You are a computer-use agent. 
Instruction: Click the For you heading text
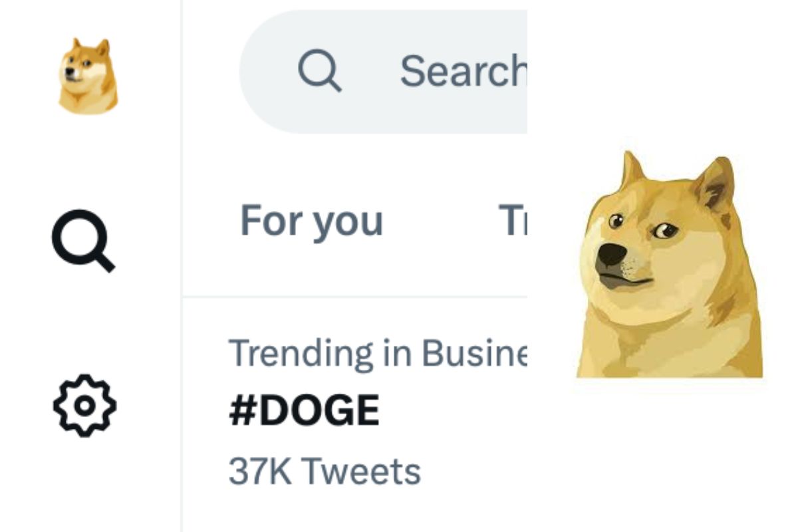pos(311,221)
